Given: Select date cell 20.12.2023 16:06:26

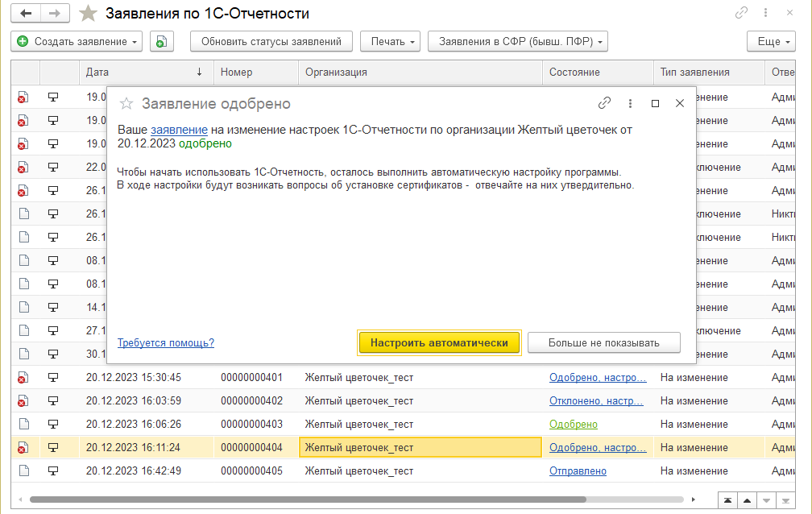Looking at the screenshot, I should coord(147,425).
